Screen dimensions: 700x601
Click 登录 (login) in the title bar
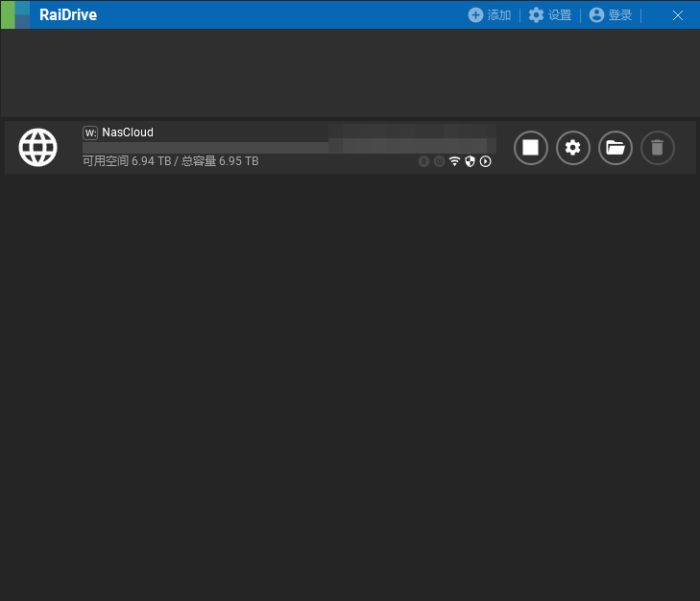click(611, 15)
